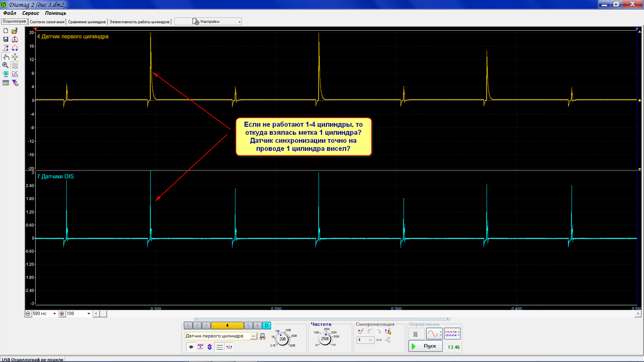Select channel 3 button
Viewport: 644px width, 362px height.
point(206,326)
